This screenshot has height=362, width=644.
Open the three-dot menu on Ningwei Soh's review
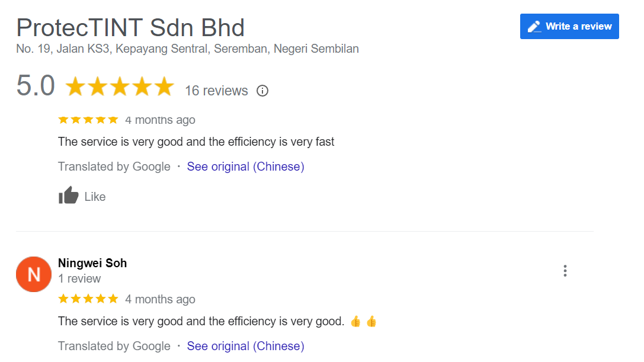pos(565,271)
